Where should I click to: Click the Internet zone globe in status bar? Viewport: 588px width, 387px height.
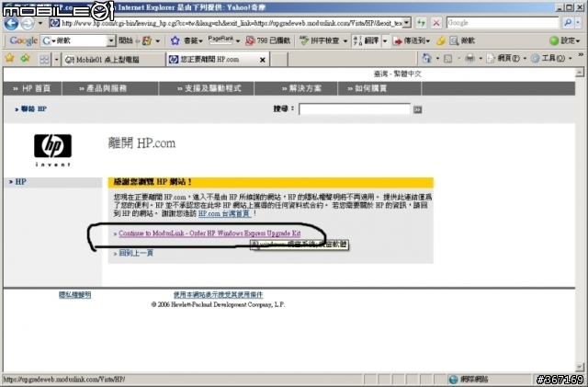tap(453, 380)
